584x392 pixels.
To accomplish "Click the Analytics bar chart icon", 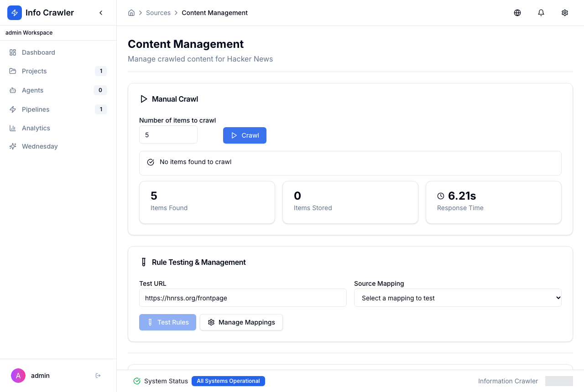I will click(x=13, y=128).
